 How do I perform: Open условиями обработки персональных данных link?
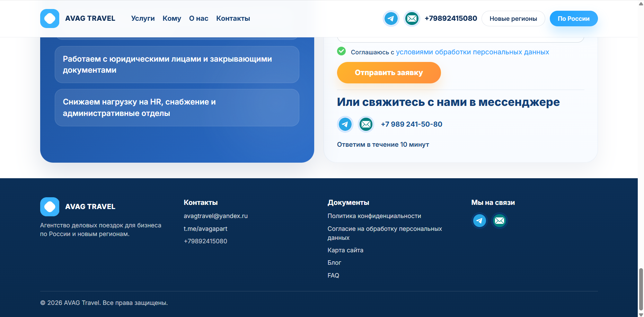point(473,52)
